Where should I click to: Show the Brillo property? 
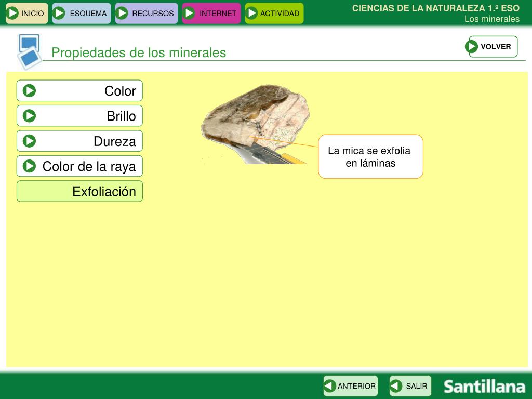coord(79,116)
